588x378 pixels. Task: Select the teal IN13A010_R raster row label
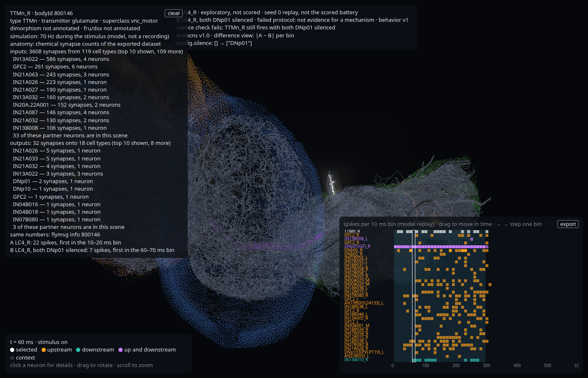pos(356,360)
